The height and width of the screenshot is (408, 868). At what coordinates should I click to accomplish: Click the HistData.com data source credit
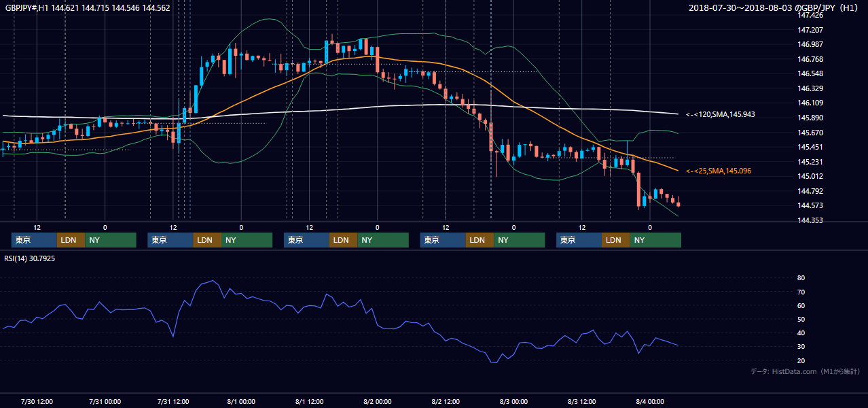(x=806, y=371)
